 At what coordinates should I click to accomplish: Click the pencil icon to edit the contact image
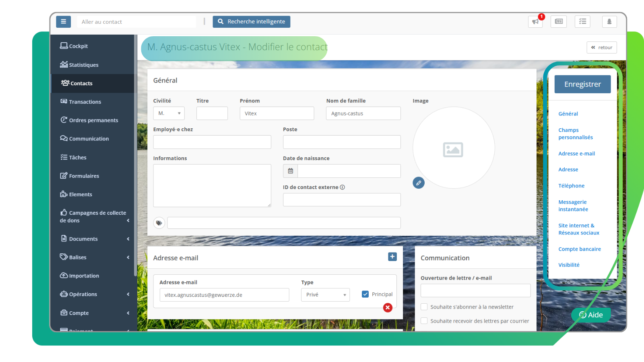click(419, 183)
